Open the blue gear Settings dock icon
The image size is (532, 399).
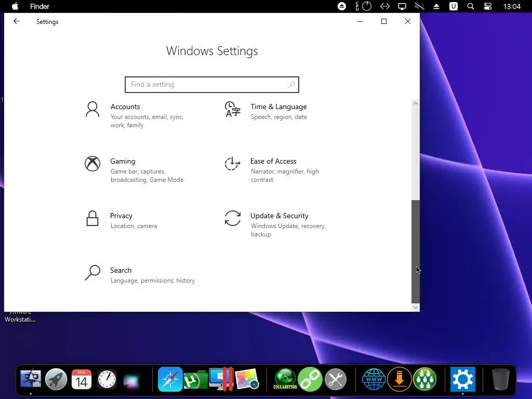point(463,379)
